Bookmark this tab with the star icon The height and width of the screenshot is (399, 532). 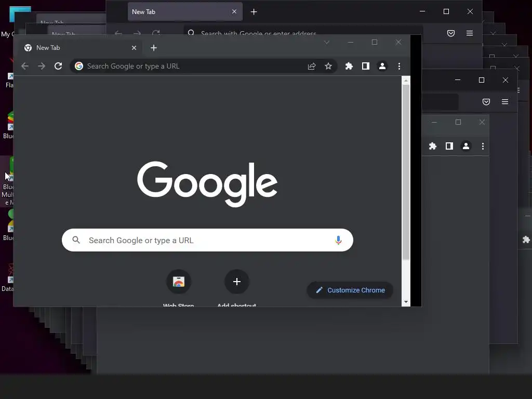click(x=328, y=66)
